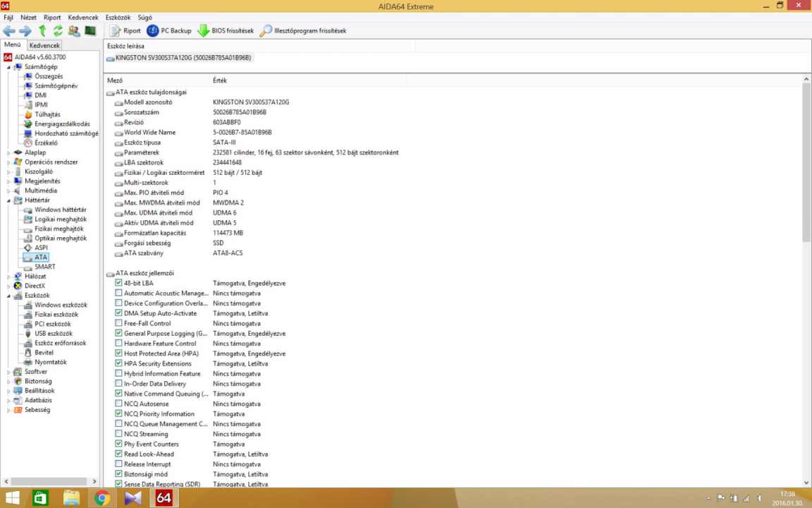Click the green up arrow toolbar icon

pyautogui.click(x=42, y=31)
